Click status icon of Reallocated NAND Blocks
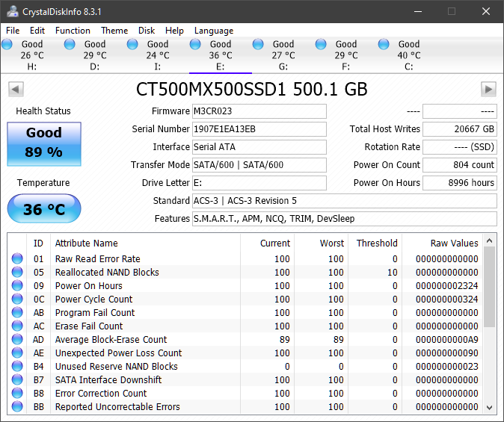Screen dimensions: 504x422 [x=17, y=272]
